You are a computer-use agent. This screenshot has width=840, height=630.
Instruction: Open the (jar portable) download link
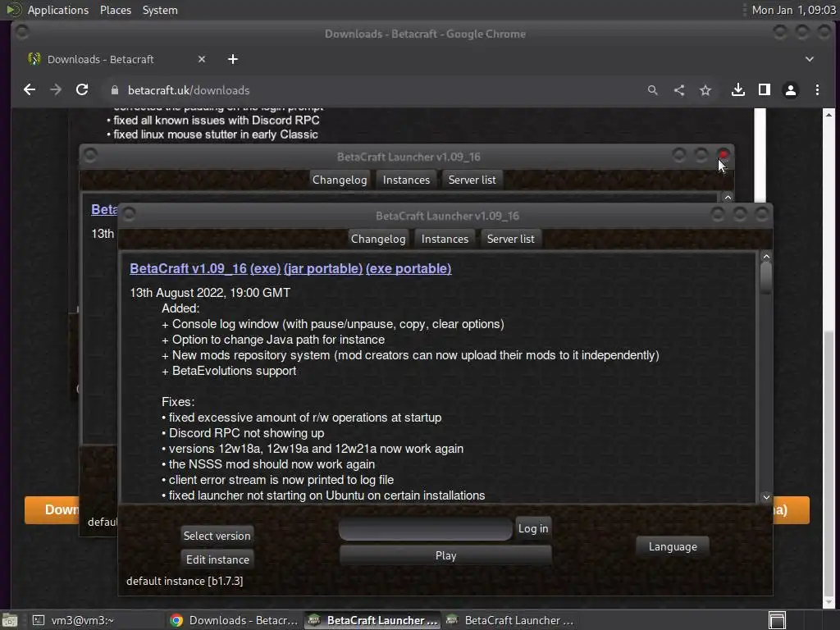point(323,269)
